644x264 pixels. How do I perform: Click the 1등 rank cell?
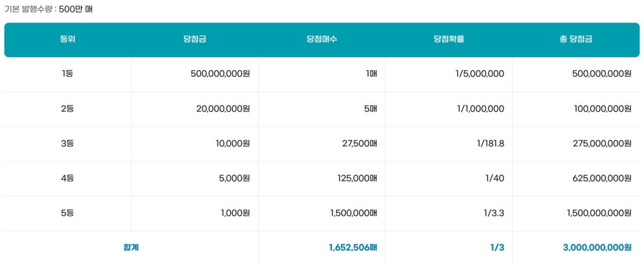coord(67,74)
